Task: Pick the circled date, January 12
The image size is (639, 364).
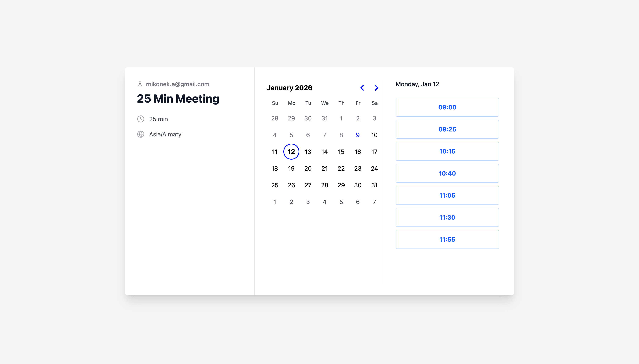Action: (291, 152)
